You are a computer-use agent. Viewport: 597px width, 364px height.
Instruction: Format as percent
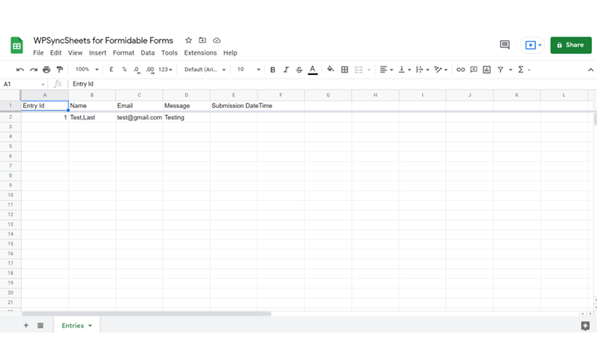(x=124, y=69)
